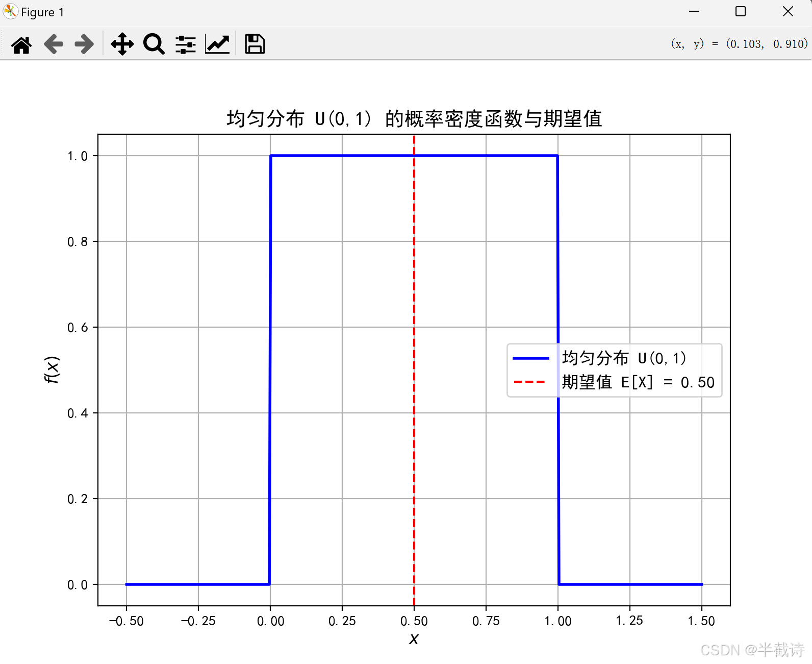Viewport: 812px width, 664px height.
Task: Click legend entry 期望值 E[X] = 0.50
Action: 638,382
